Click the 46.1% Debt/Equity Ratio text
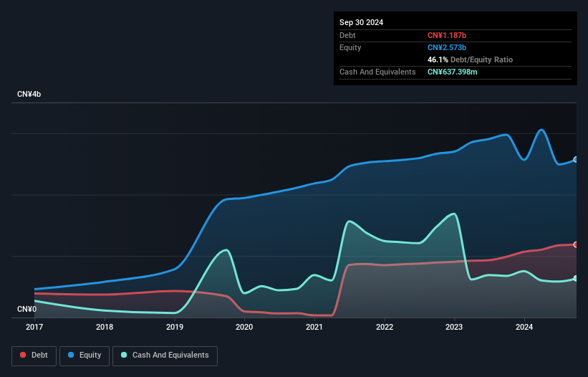 (471, 59)
